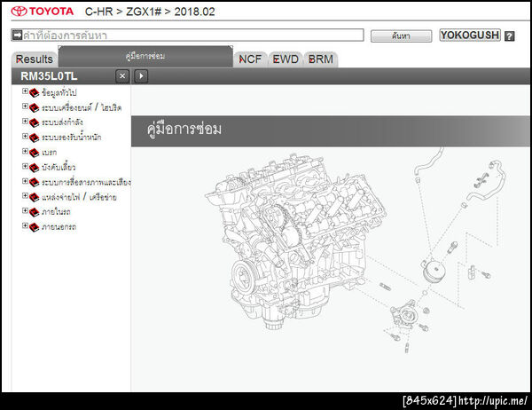Click book icon for ข้อมูลทั่วไป

click(x=35, y=92)
